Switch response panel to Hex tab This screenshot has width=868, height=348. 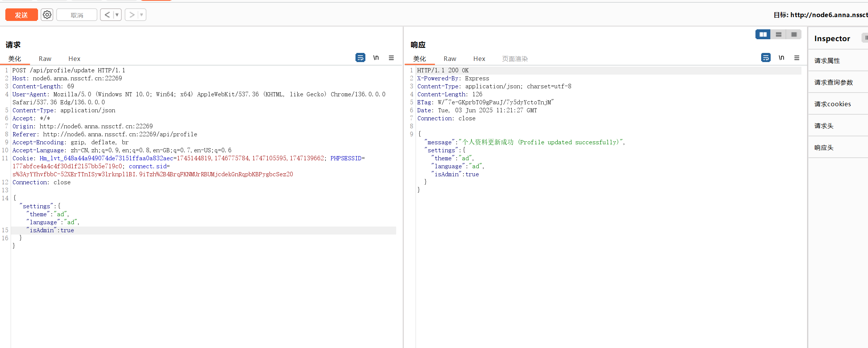[479, 59]
